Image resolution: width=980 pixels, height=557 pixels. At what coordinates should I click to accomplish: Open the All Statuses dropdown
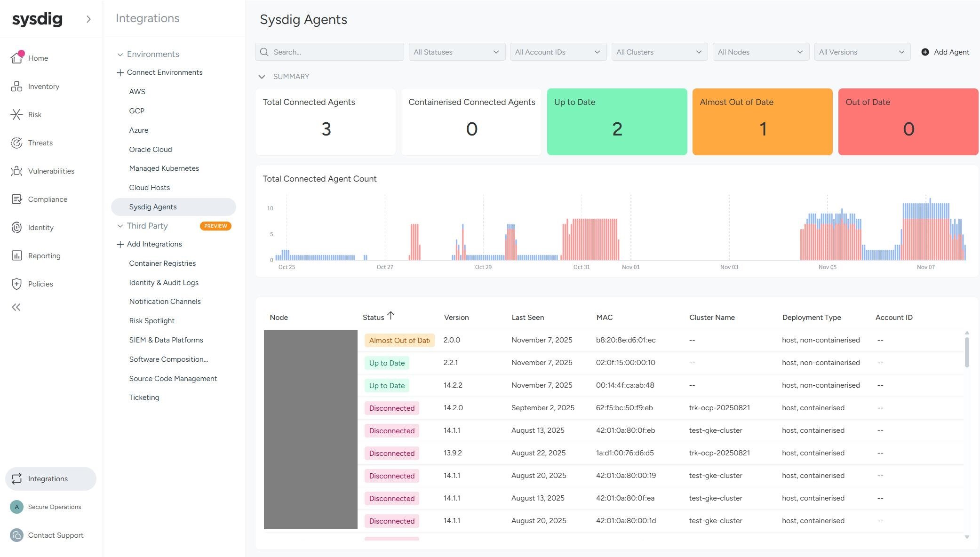[x=456, y=52]
